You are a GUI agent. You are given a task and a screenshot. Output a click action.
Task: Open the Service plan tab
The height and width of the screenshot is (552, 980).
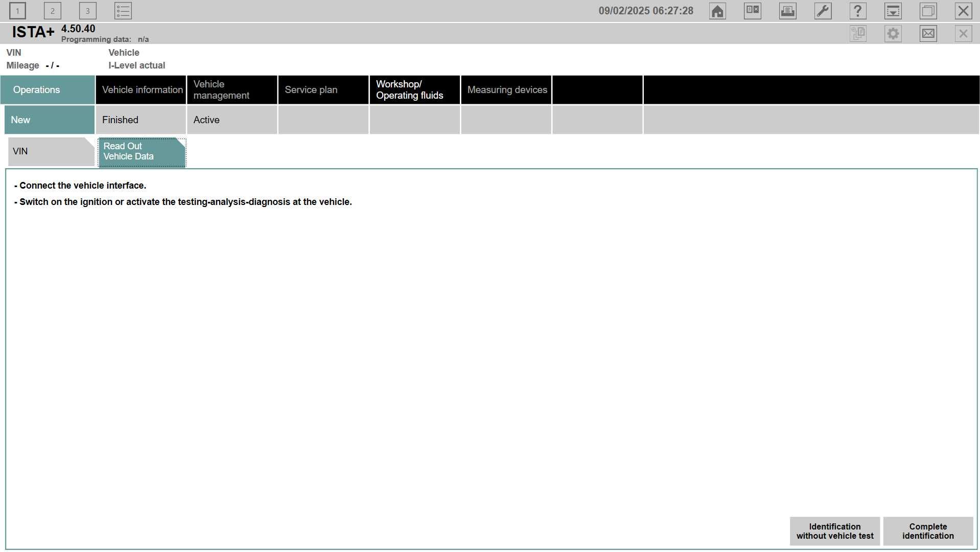click(323, 90)
